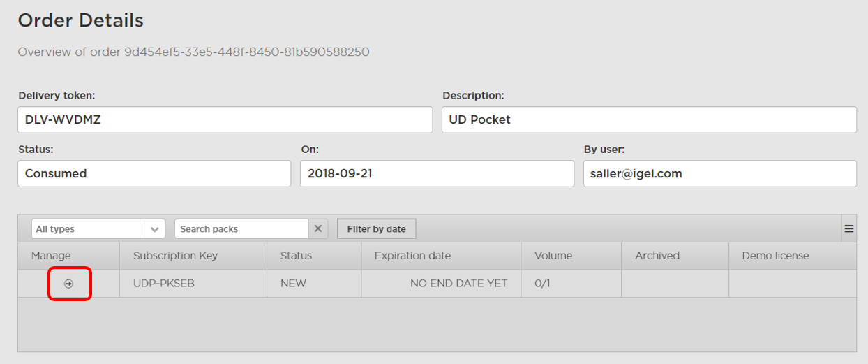Click the Demo license column header
This screenshot has width=868, height=364.
(x=775, y=256)
